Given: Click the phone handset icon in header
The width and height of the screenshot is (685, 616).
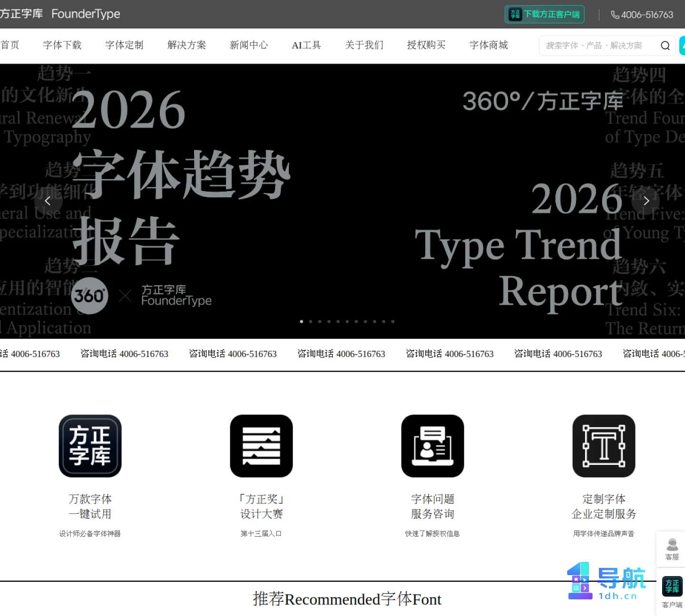Looking at the screenshot, I should (615, 15).
